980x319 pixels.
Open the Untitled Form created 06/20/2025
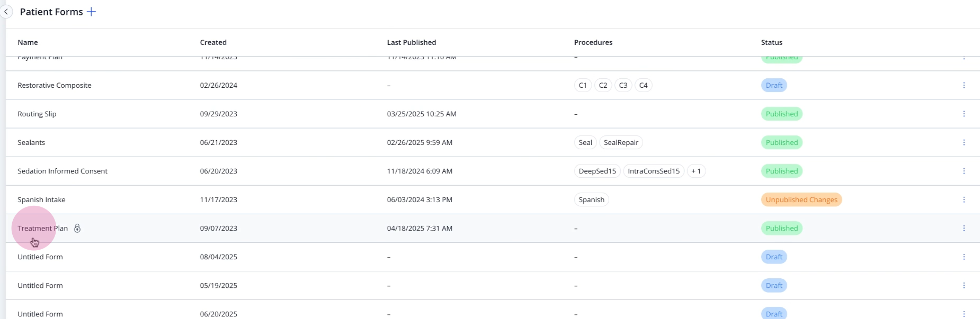click(40, 314)
